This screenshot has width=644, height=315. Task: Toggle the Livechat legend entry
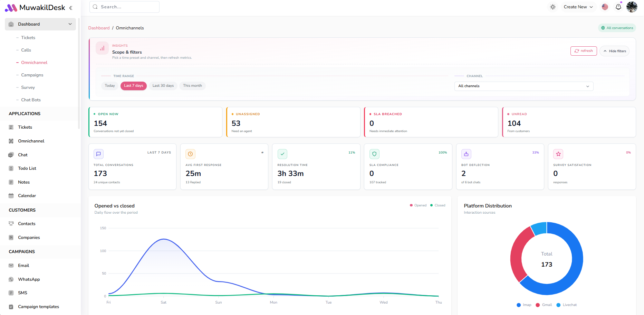point(567,305)
